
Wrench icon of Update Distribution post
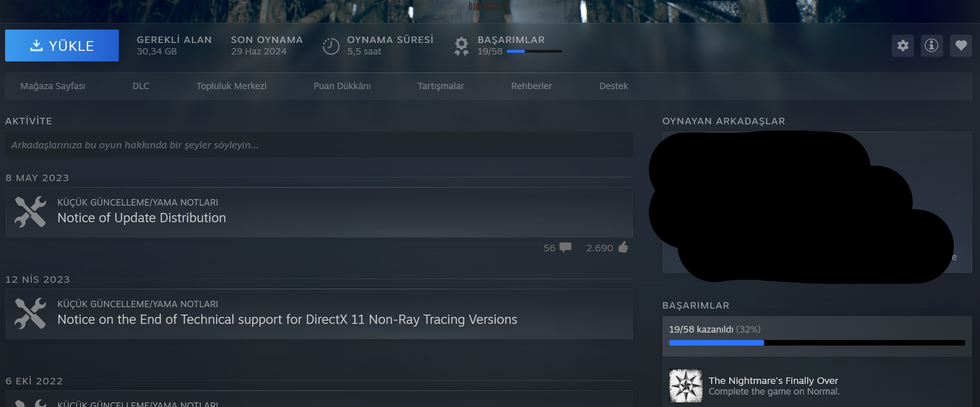[31, 212]
